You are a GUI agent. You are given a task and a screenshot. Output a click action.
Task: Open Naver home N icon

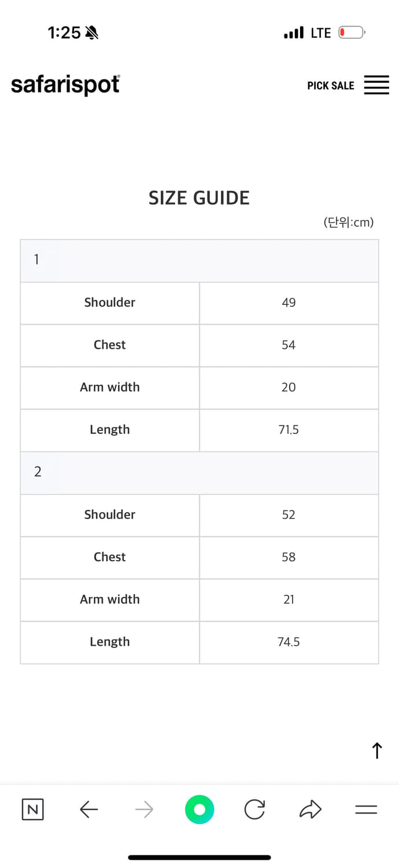pos(33,809)
